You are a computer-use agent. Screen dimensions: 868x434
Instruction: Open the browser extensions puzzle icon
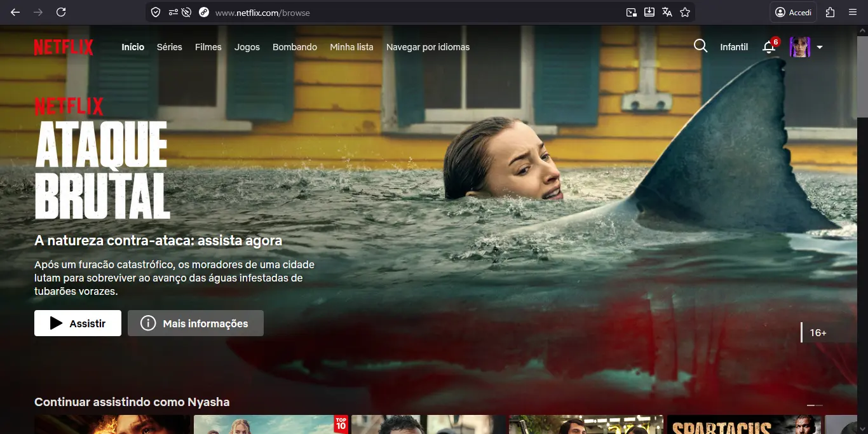tap(830, 12)
